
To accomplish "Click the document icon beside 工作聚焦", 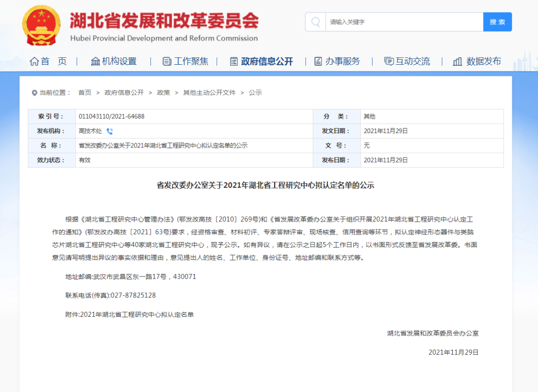I will [x=167, y=61].
